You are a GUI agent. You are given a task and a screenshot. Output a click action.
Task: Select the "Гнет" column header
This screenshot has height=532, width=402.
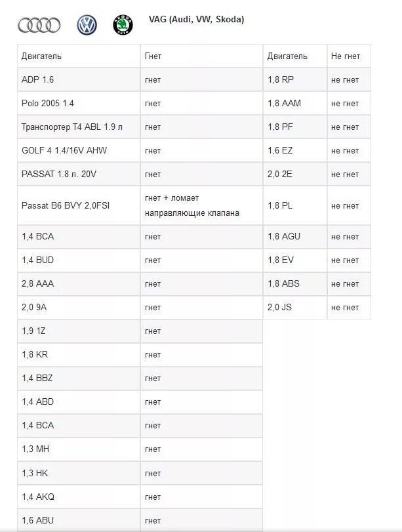(153, 56)
